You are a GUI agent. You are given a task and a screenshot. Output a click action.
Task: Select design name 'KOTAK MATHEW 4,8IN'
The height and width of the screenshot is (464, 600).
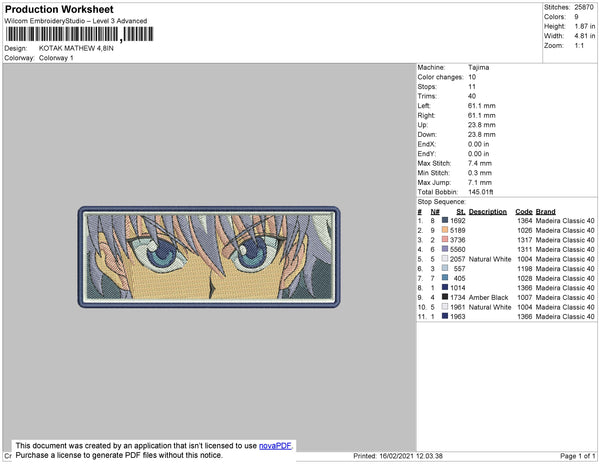[x=76, y=49]
